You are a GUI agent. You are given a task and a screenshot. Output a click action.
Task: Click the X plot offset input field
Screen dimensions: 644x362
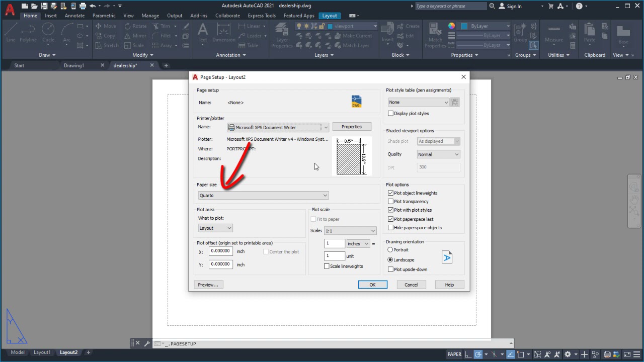(x=221, y=251)
